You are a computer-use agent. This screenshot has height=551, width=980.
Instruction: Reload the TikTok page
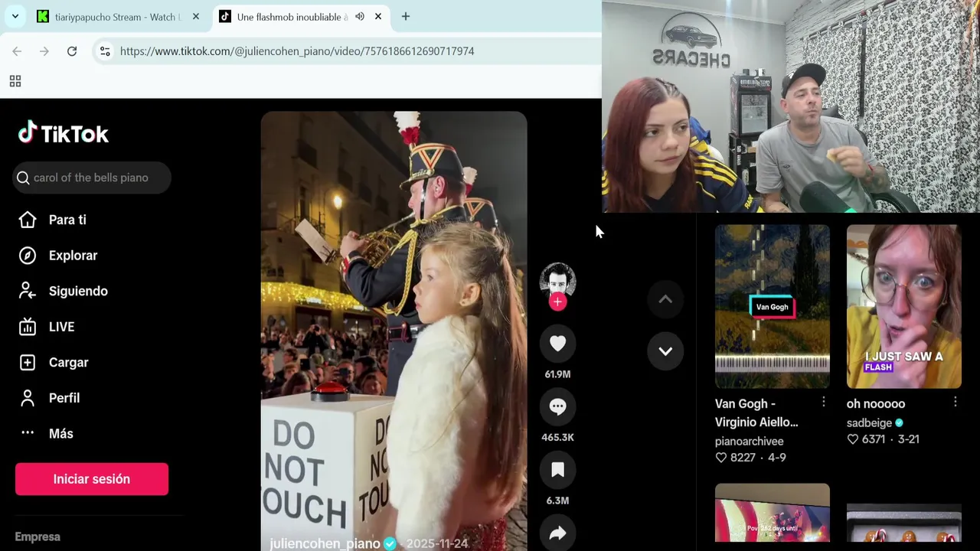pyautogui.click(x=72, y=51)
